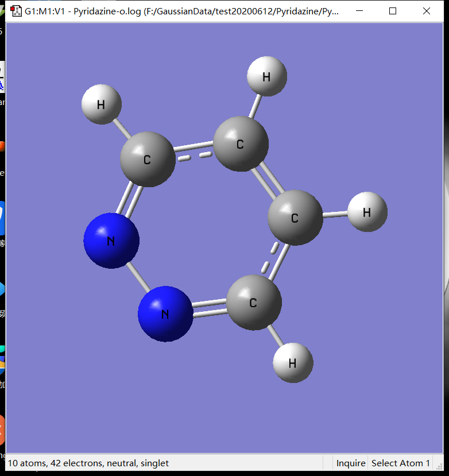Close the Pyridazine-o.log molecule window

(x=427, y=11)
